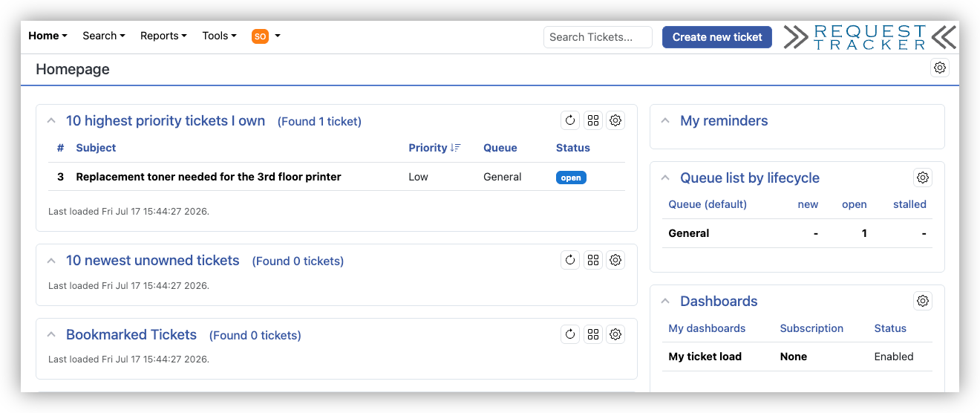
Task: Click the 'stalled' column header
Action: point(909,204)
